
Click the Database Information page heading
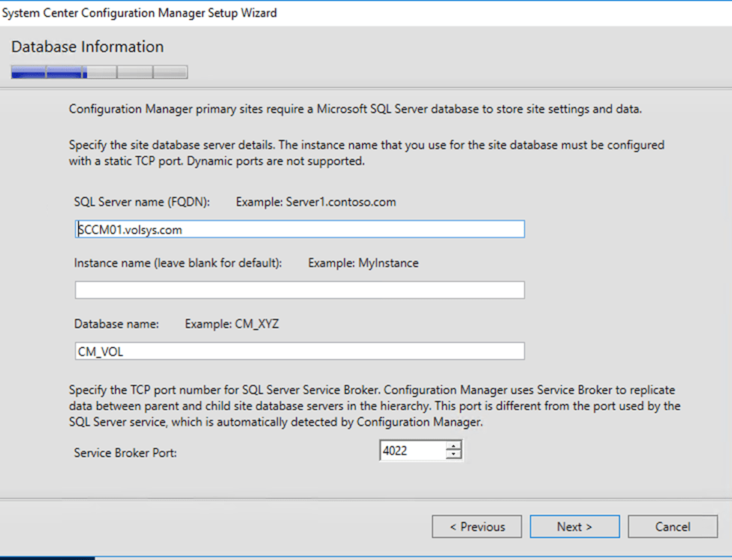87,47
